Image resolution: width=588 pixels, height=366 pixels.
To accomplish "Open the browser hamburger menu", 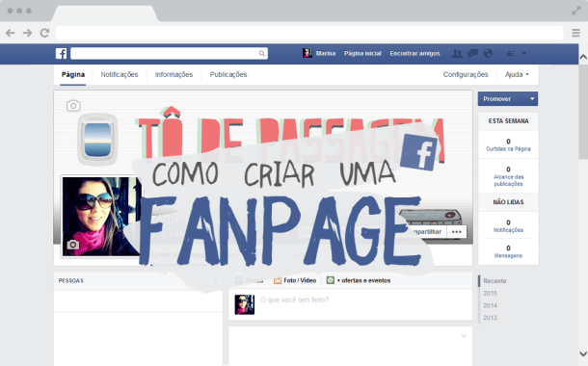I will tap(576, 33).
